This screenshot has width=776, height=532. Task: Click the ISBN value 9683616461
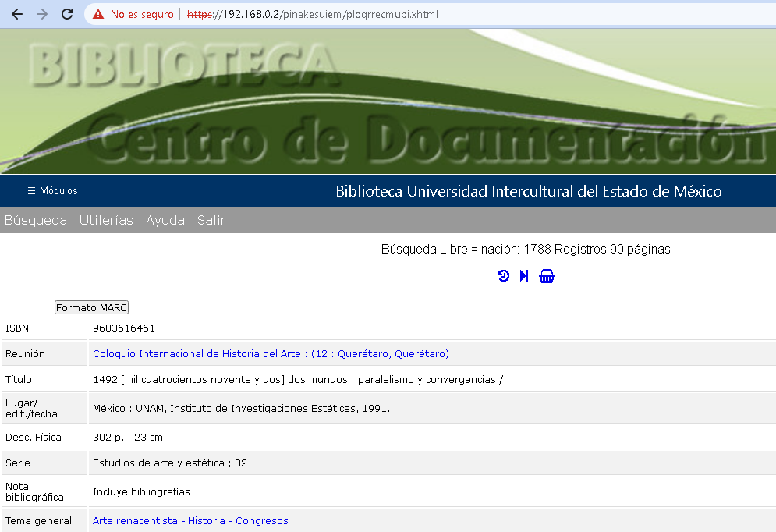click(124, 328)
